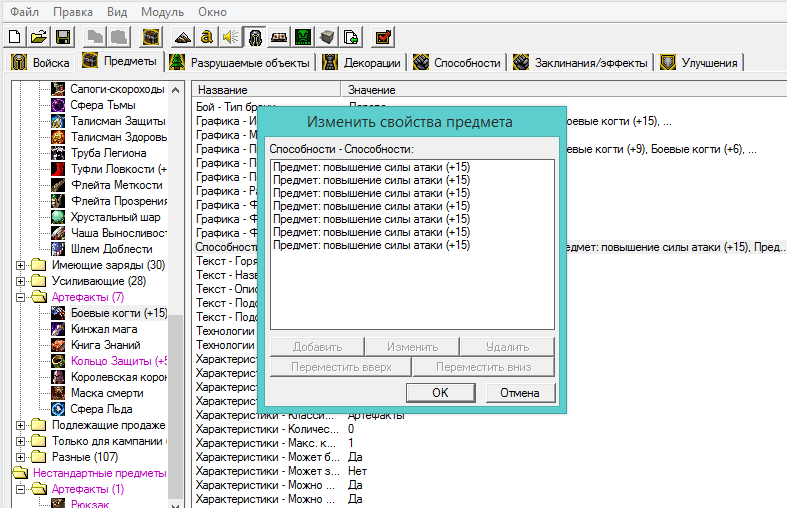Expand the Подлежащие продаже folder
Viewport: 787px width, 508px height.
20,425
